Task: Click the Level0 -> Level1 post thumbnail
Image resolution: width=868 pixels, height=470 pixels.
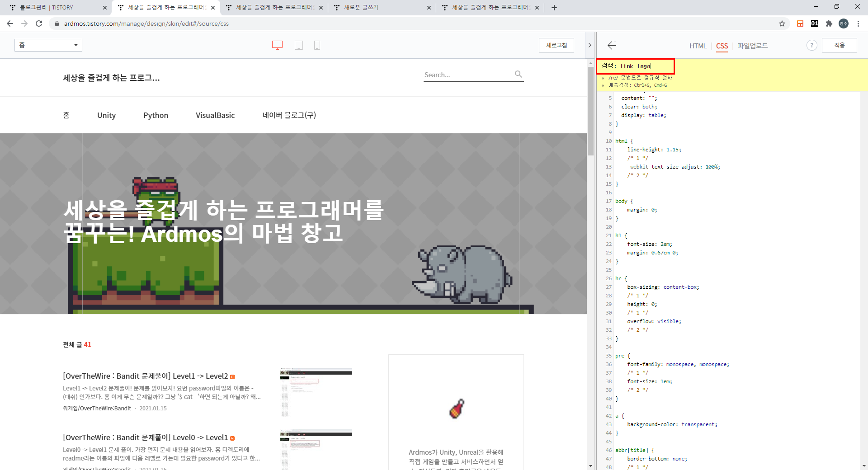Action: click(316, 450)
